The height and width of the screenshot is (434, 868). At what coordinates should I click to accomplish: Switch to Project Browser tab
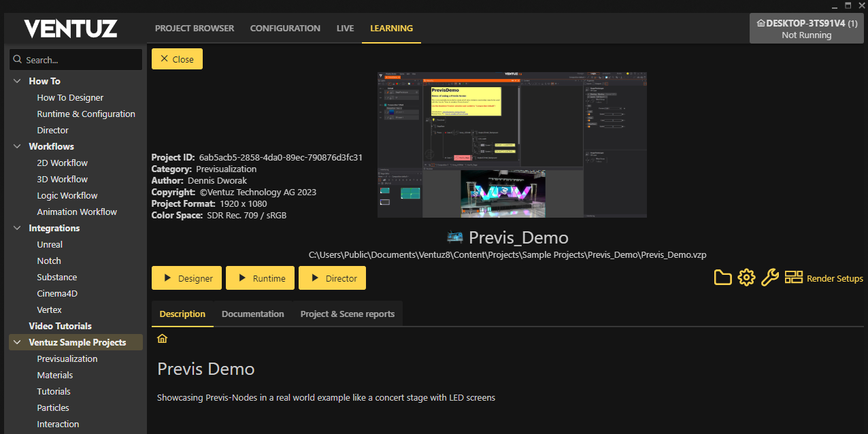click(x=194, y=29)
